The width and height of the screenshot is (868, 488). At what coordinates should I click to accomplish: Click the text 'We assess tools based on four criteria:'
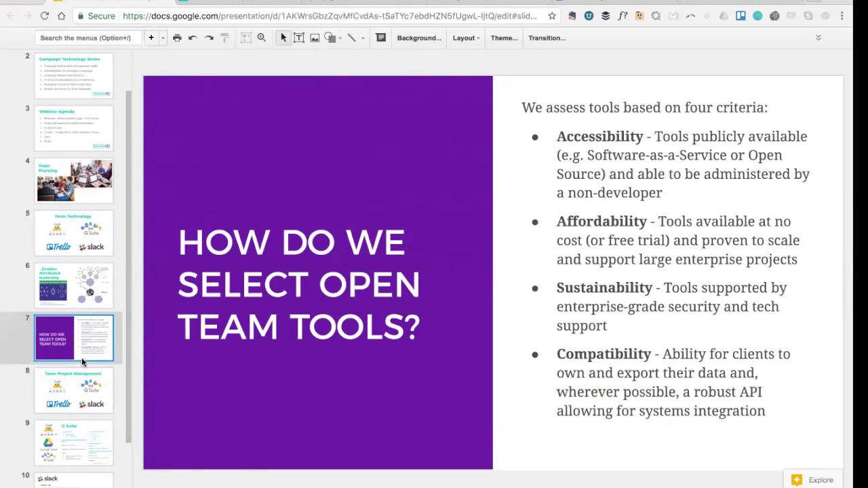point(644,107)
